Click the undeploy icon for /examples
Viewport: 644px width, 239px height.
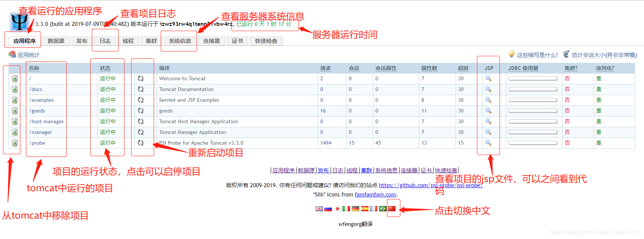14,100
